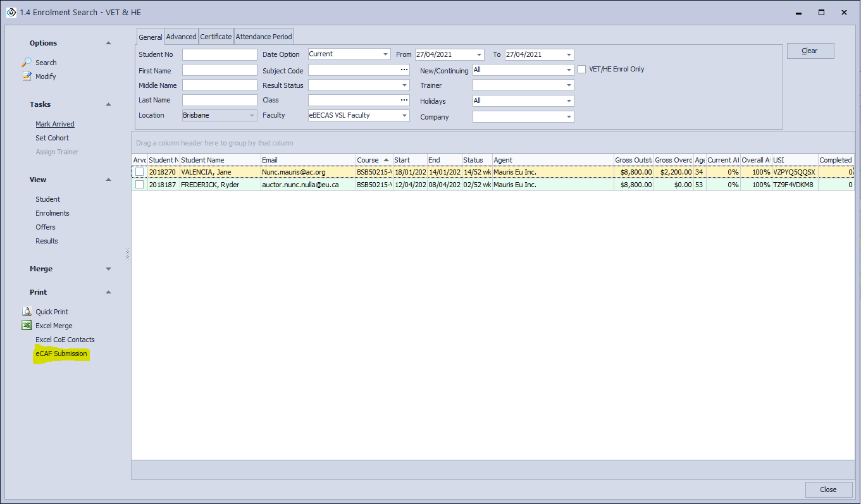
Task: Click the Quick Print icon
Action: point(27,312)
